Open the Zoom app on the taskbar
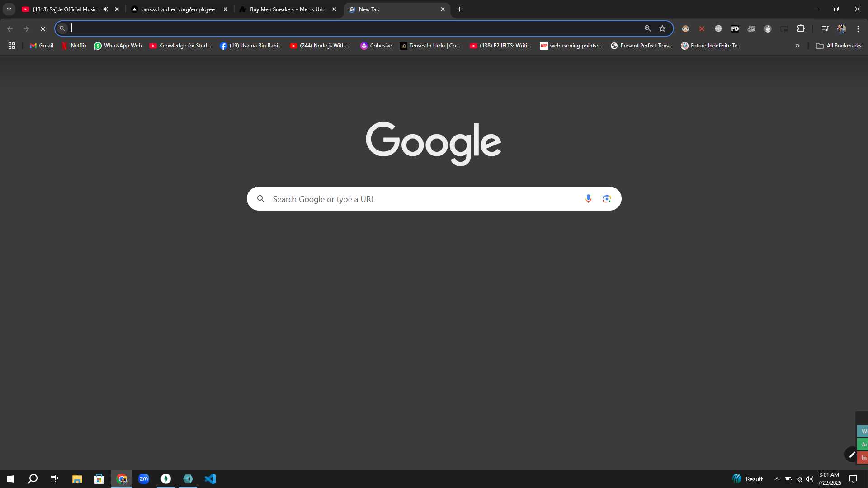868x488 pixels. [144, 479]
